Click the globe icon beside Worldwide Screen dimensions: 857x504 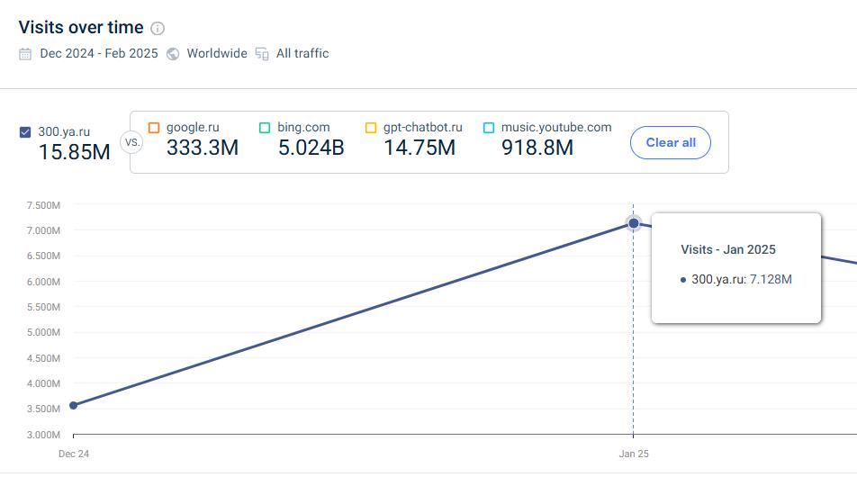point(173,54)
